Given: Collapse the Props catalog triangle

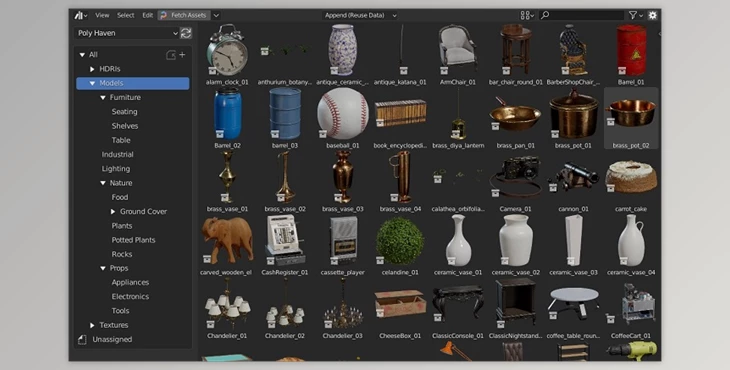Looking at the screenshot, I should click(103, 269).
